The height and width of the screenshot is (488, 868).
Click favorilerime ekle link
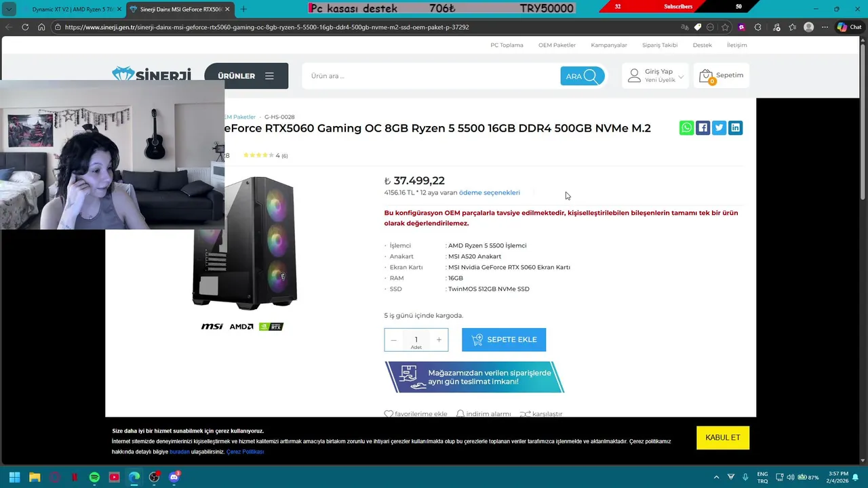pos(416,413)
